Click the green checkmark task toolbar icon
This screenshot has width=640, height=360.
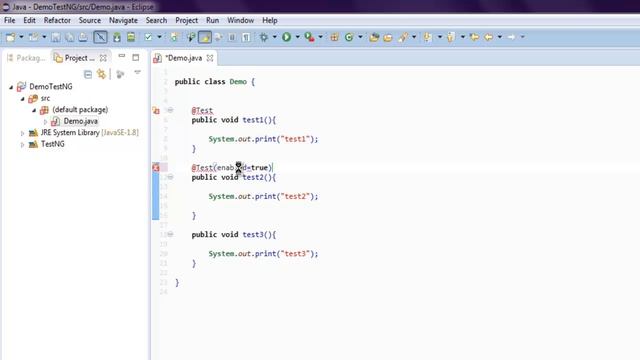tap(148, 37)
